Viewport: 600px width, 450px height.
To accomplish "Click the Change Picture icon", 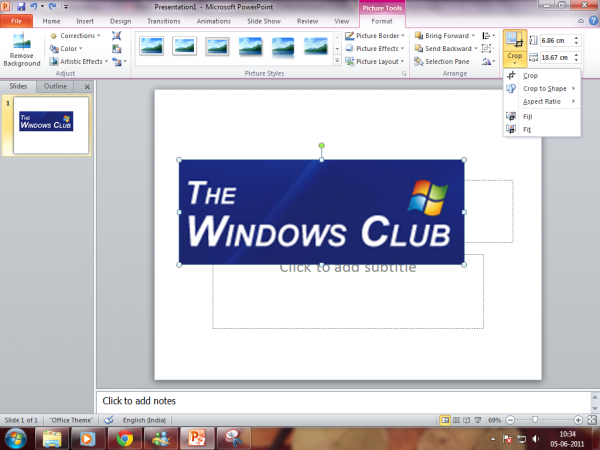I will click(117, 49).
